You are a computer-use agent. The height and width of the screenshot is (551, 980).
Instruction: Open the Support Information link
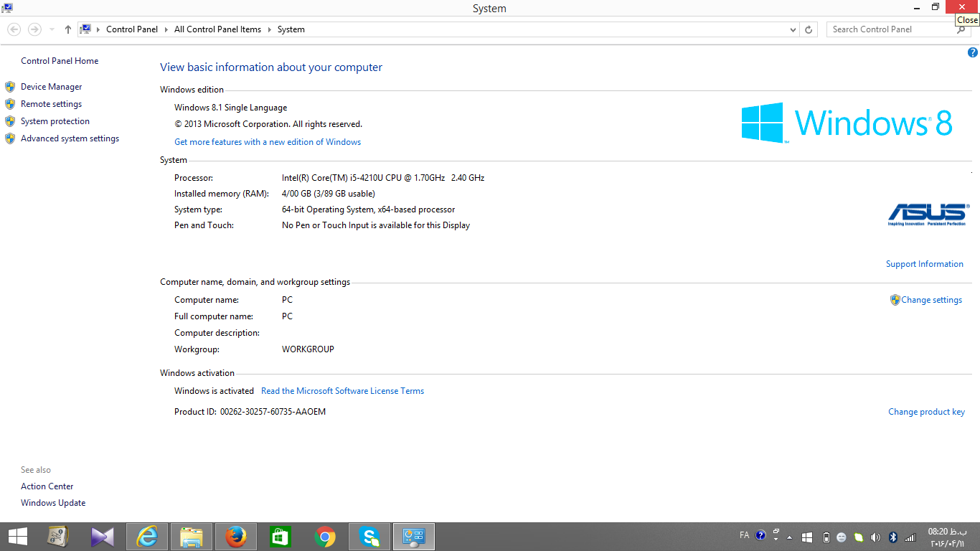tap(924, 264)
